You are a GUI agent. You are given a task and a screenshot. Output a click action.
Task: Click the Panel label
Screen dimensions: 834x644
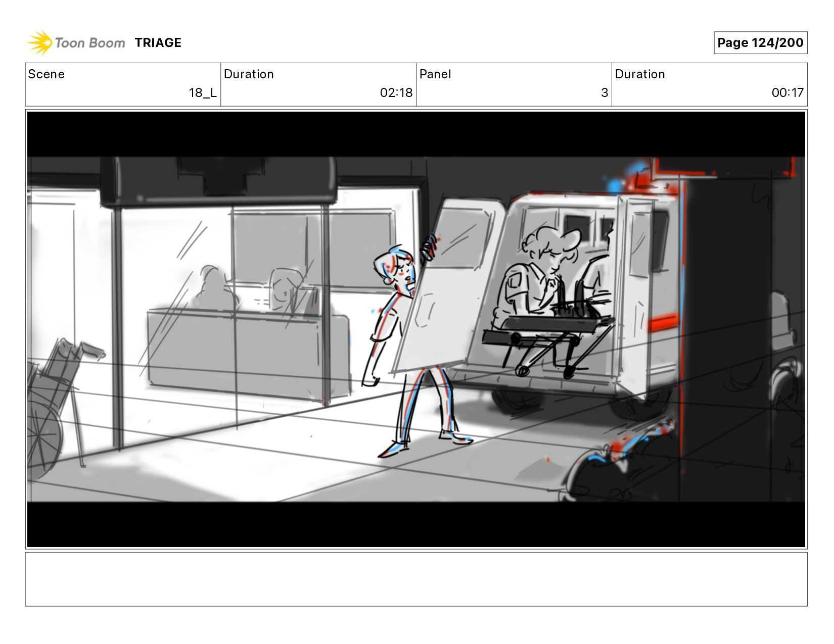coord(435,74)
